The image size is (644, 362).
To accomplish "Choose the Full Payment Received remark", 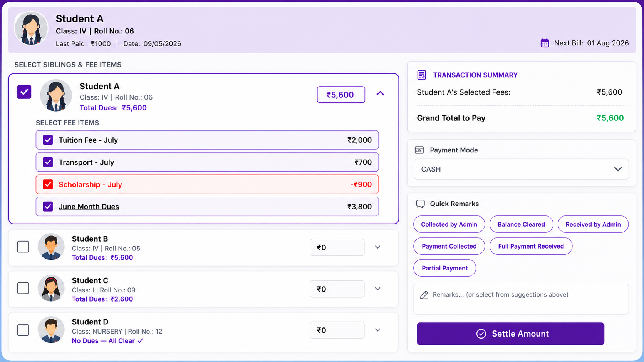I will (x=531, y=246).
